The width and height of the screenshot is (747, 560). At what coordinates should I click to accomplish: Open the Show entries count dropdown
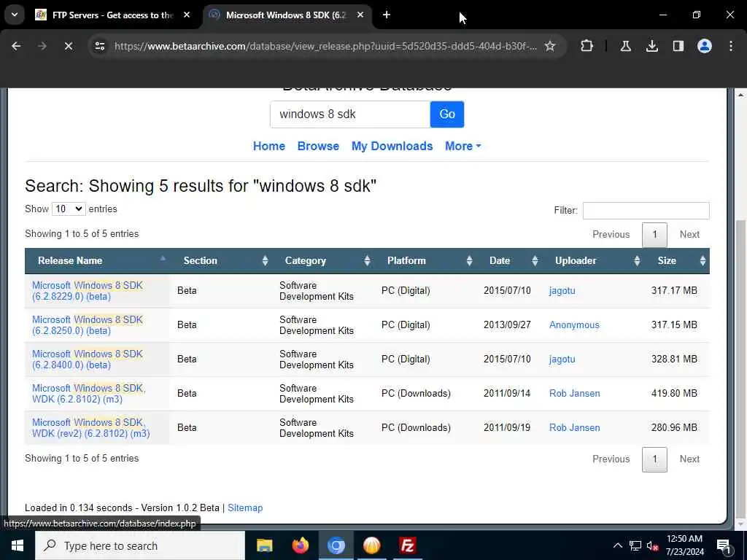point(69,209)
